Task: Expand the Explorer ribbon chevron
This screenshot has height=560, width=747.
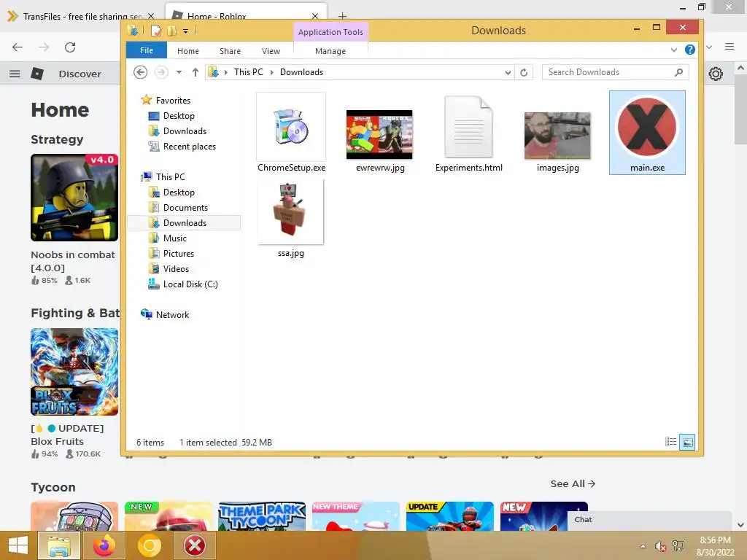Action: pyautogui.click(x=673, y=50)
